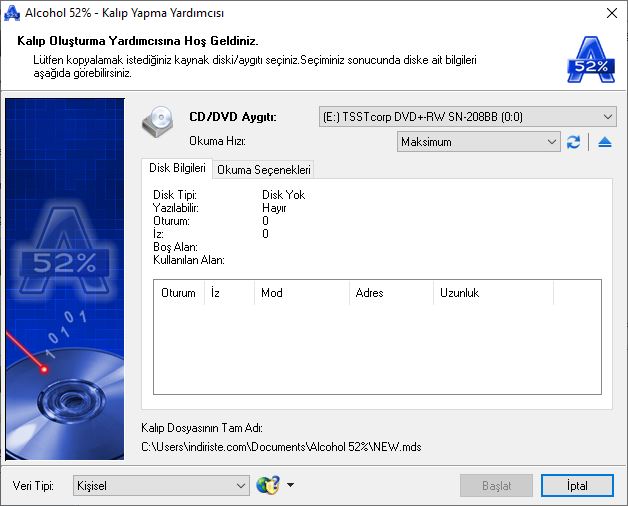Image resolution: width=628 pixels, height=506 pixels.
Task: Switch to the Okuma Seçenekleri tab
Action: click(x=264, y=170)
